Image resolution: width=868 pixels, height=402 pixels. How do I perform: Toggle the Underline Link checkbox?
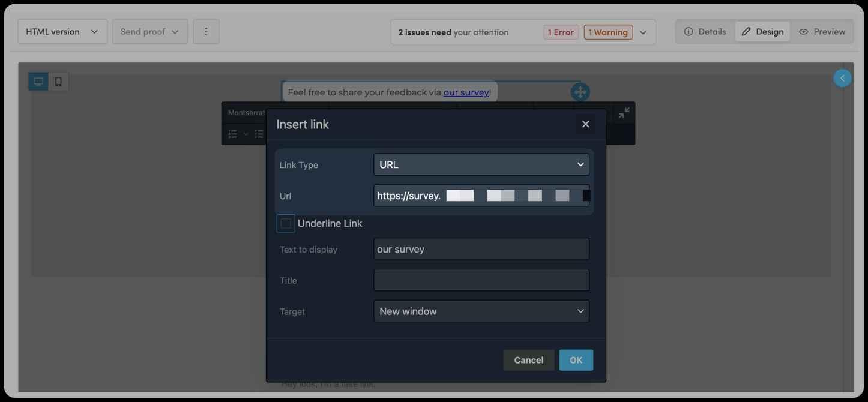(286, 223)
